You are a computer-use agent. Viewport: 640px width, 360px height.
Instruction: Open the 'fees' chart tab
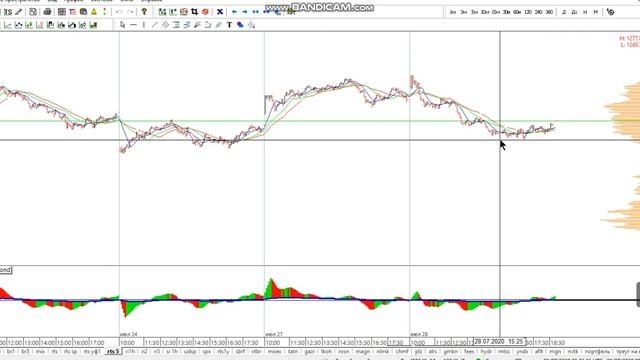pos(469,351)
